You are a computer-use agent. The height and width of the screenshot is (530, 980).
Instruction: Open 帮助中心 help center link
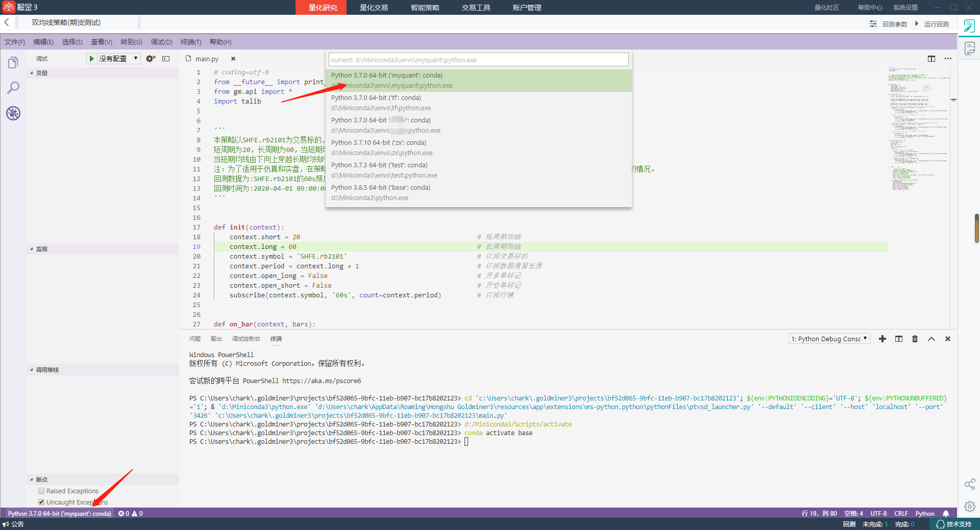click(x=870, y=8)
